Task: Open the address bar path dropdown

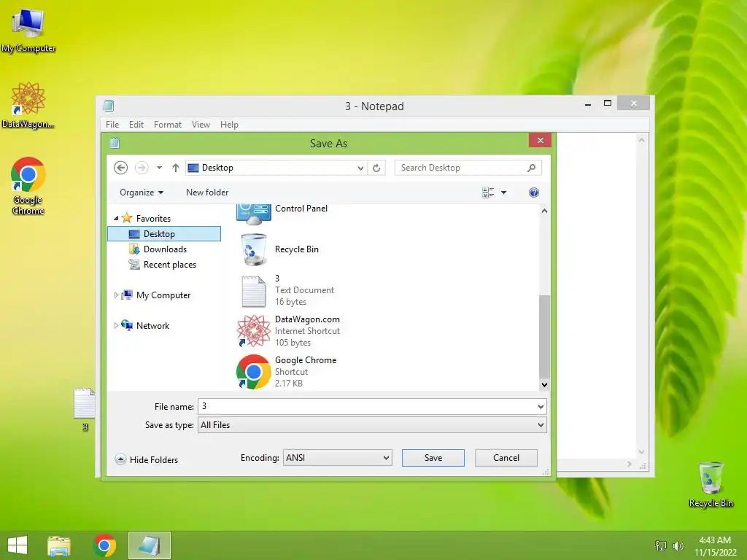Action: [360, 168]
